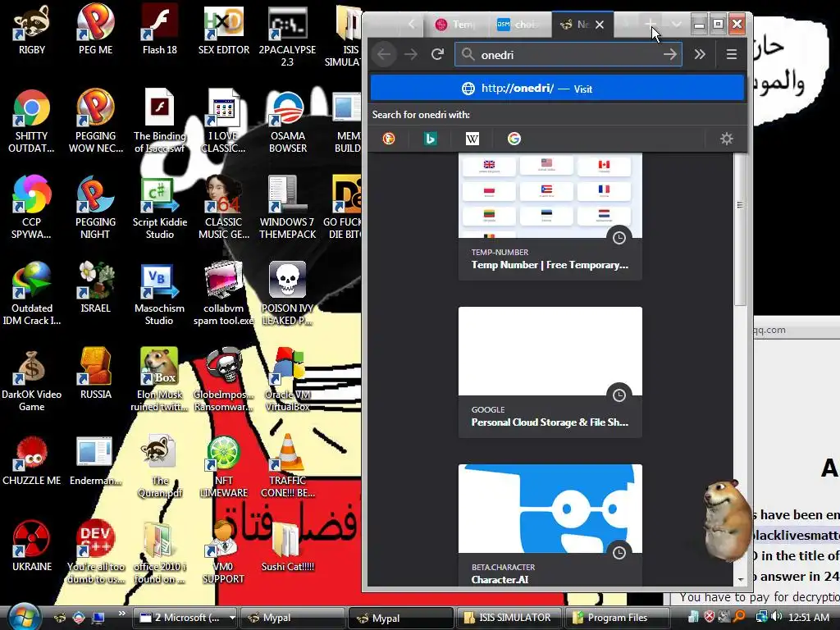Screen dimensions: 840x630
Task: Search onedri with Google icon
Action: 514,139
